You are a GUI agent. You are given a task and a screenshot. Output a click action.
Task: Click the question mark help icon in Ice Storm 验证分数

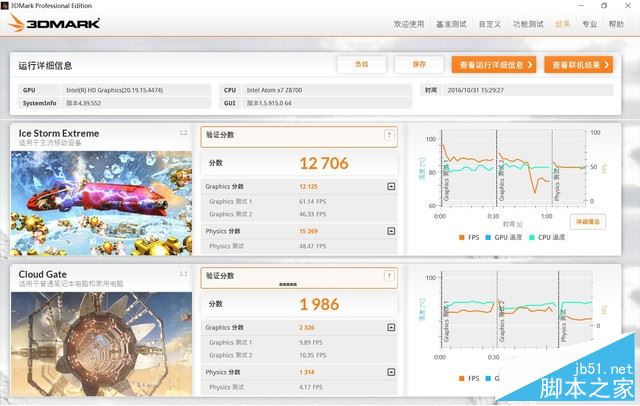point(389,135)
